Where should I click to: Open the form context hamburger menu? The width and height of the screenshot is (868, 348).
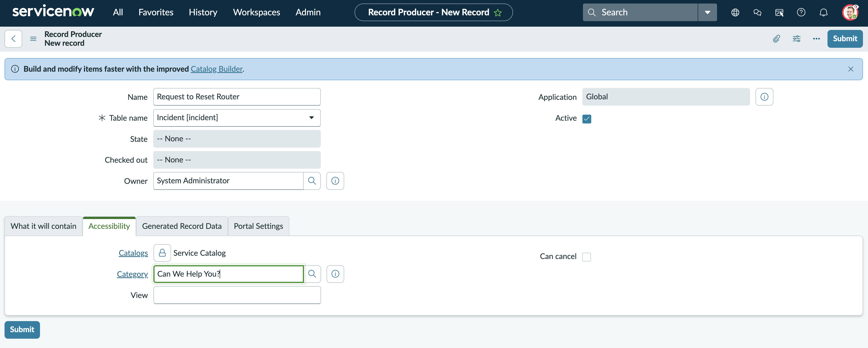[x=33, y=39]
